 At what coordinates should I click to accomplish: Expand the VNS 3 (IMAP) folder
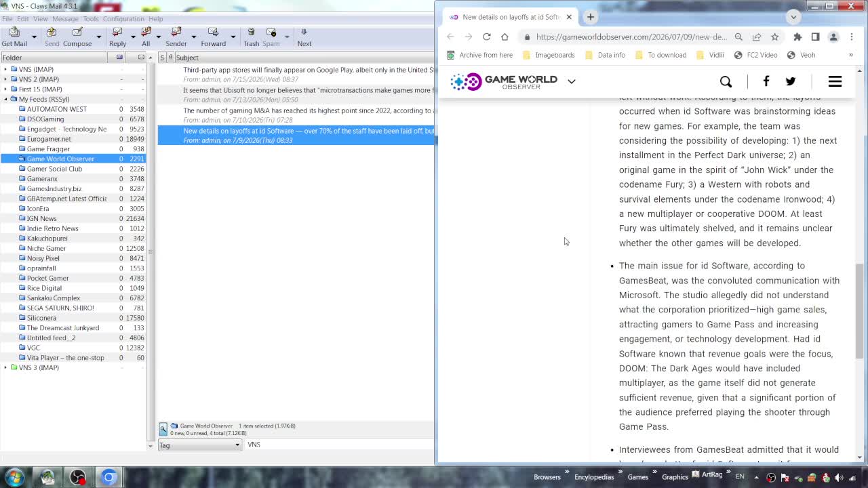point(5,367)
